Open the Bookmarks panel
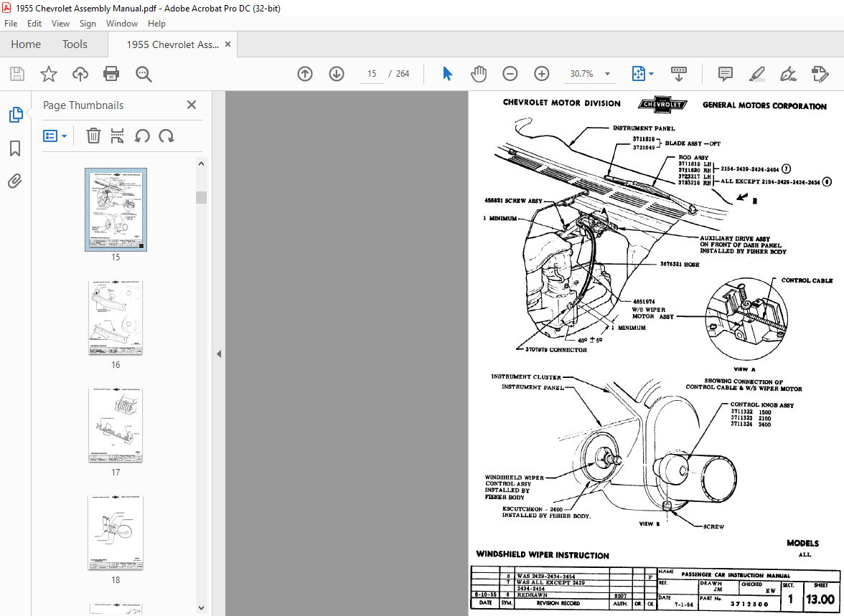This screenshot has height=616, width=844. pyautogui.click(x=15, y=148)
